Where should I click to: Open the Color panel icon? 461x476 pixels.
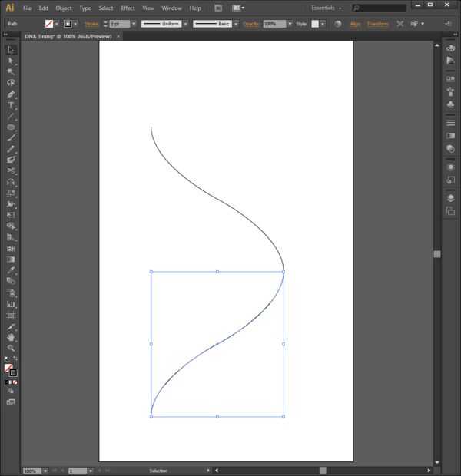450,48
